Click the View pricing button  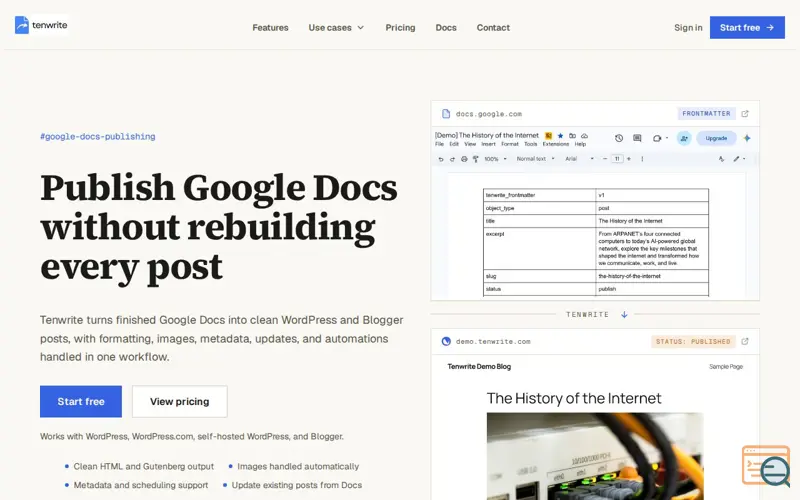coord(180,402)
